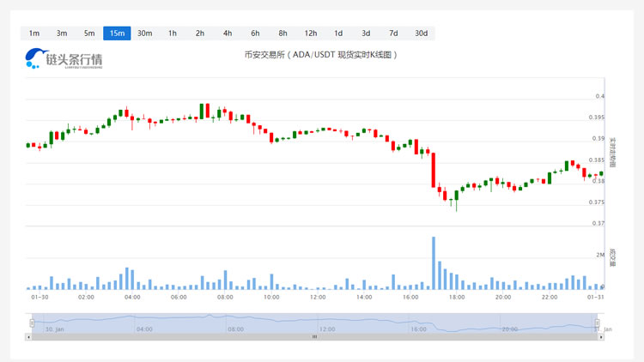Viewport: 644px width, 362px height.
Task: Click the 0.385 price axis label
Action: 597,160
